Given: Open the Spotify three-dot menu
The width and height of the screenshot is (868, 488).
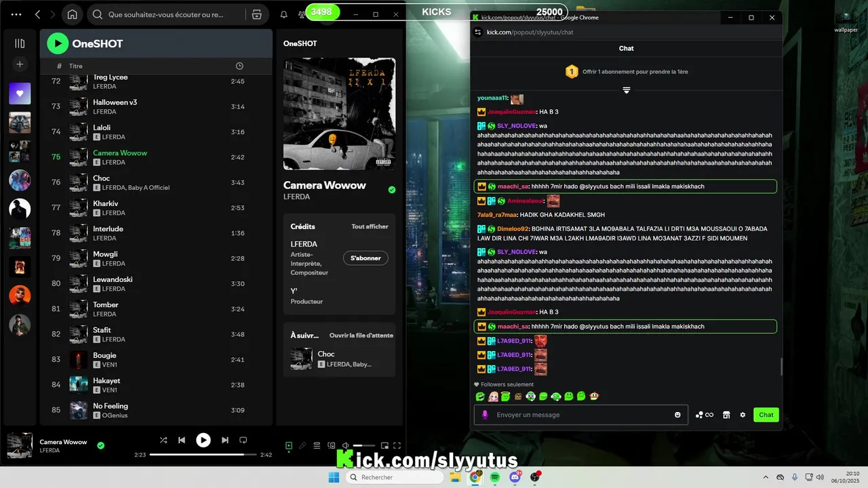Looking at the screenshot, I should click(15, 14).
